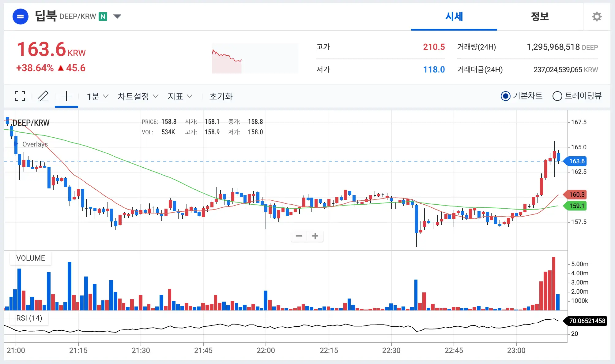This screenshot has width=615, height=364.
Task: Open the coin pair selector arrow beside 딥북
Action: point(117,16)
